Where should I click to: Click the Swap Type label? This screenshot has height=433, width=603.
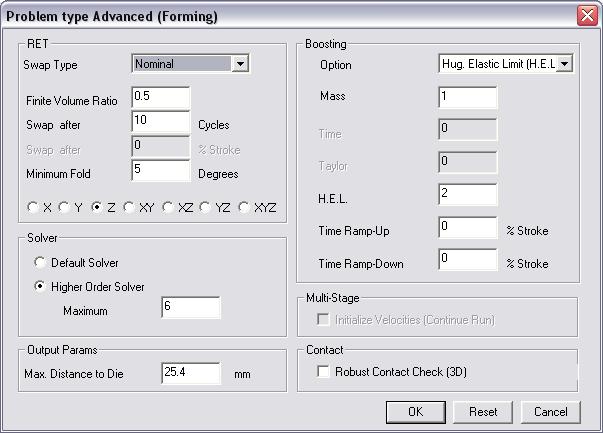coord(50,65)
